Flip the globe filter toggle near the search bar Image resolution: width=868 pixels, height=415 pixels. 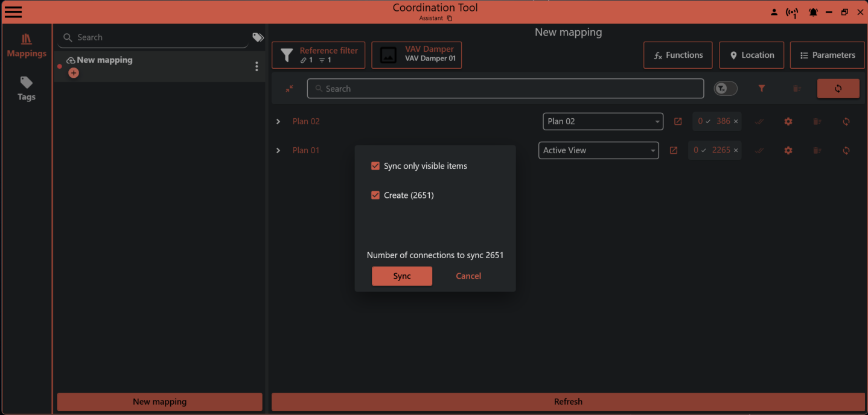click(x=725, y=88)
